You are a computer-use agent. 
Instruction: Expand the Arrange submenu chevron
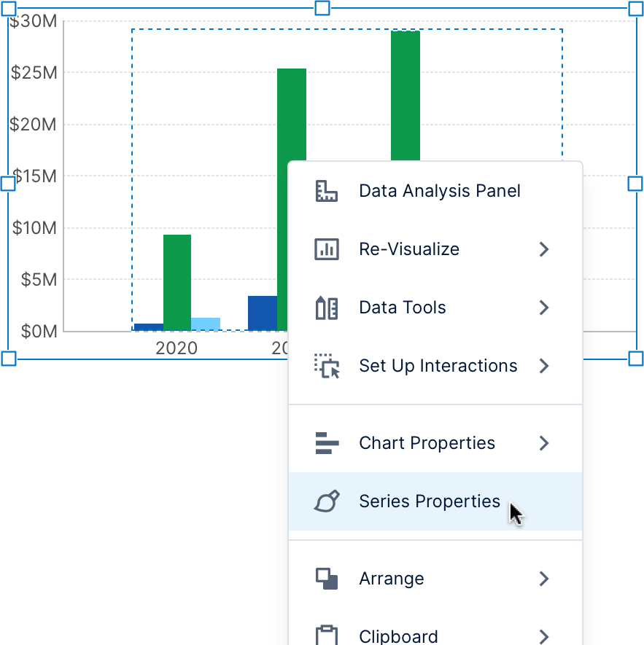click(543, 579)
